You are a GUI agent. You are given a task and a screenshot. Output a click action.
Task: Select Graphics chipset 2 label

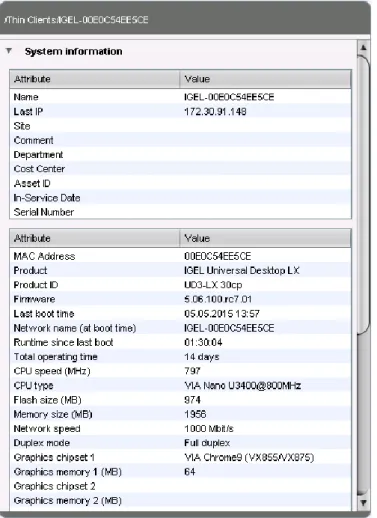click(x=55, y=486)
